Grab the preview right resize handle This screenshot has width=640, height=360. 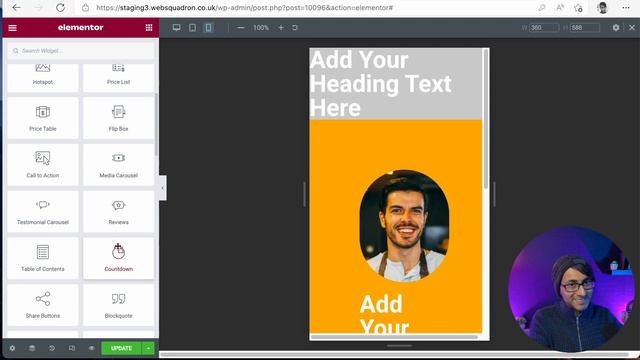pos(494,194)
